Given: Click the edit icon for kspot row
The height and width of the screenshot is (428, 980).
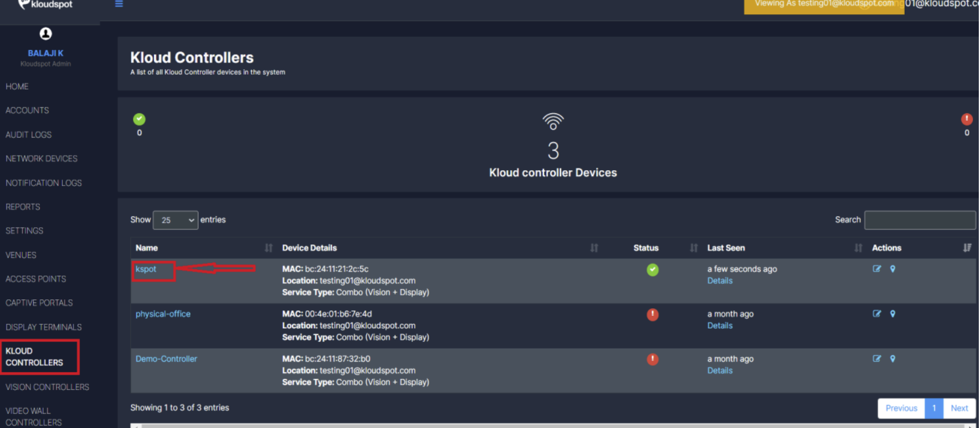Looking at the screenshot, I should coord(877,269).
